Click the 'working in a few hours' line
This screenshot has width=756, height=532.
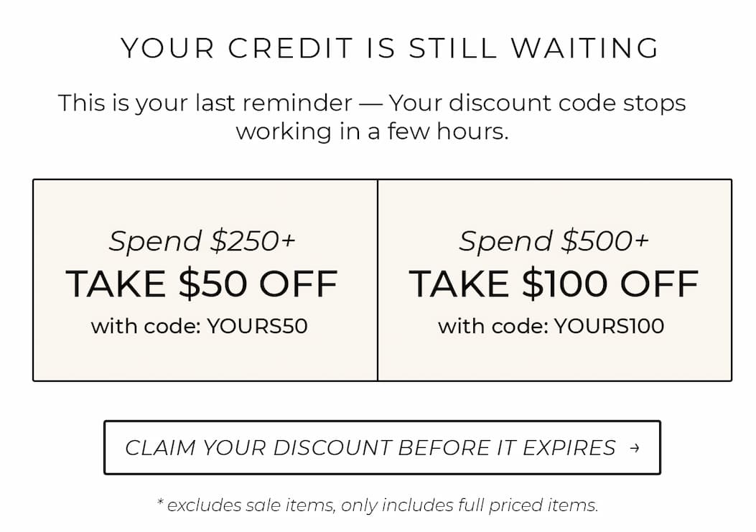point(372,131)
